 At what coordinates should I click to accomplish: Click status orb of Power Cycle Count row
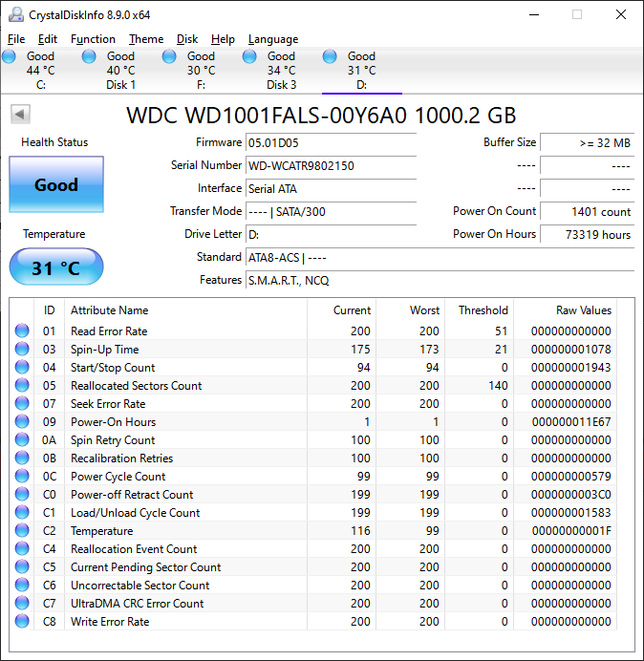(22, 476)
